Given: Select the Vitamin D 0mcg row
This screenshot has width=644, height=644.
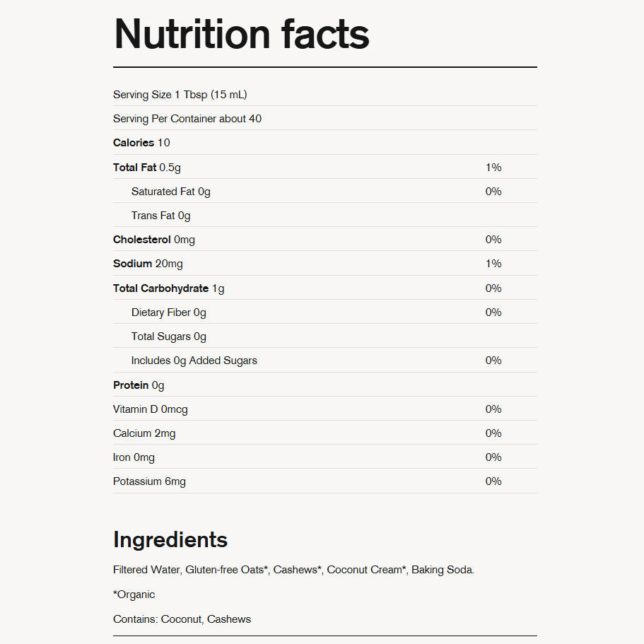Looking at the screenshot, I should tap(325, 409).
